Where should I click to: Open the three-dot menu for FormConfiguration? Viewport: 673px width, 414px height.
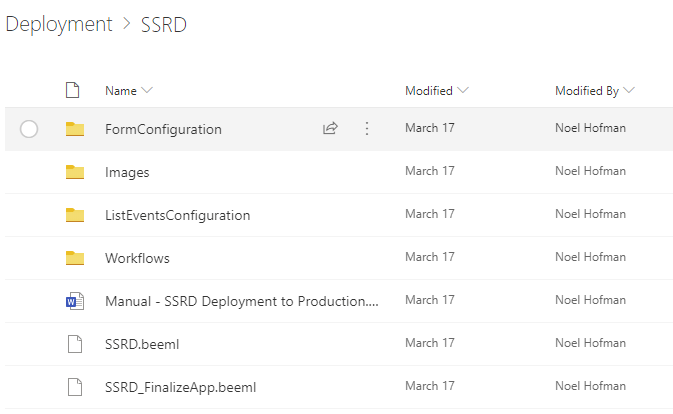(367, 128)
